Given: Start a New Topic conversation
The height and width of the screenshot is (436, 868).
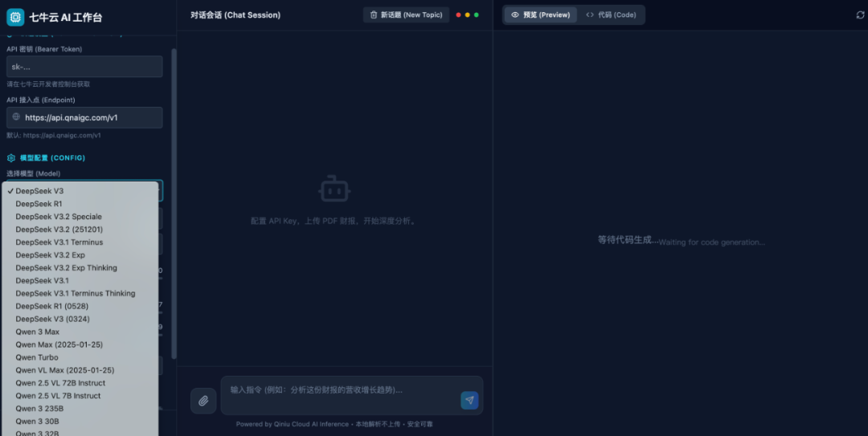Looking at the screenshot, I should (x=406, y=15).
